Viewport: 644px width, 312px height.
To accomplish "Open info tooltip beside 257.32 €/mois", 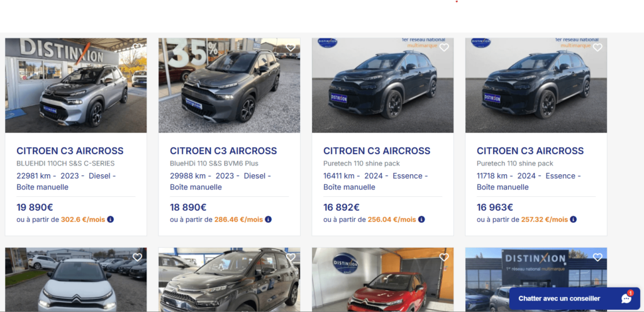I will point(574,220).
